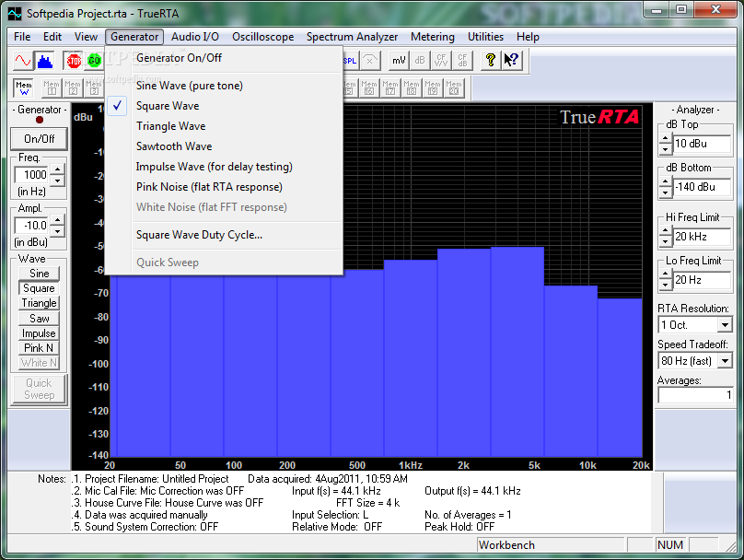Toggle the Saw wave button in Wave panel

(x=39, y=318)
